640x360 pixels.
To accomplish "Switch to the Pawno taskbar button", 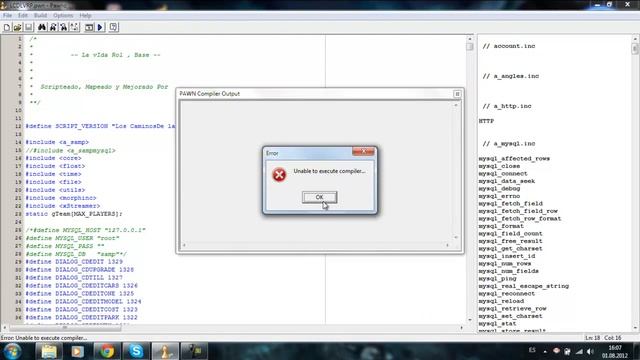I will (165, 351).
